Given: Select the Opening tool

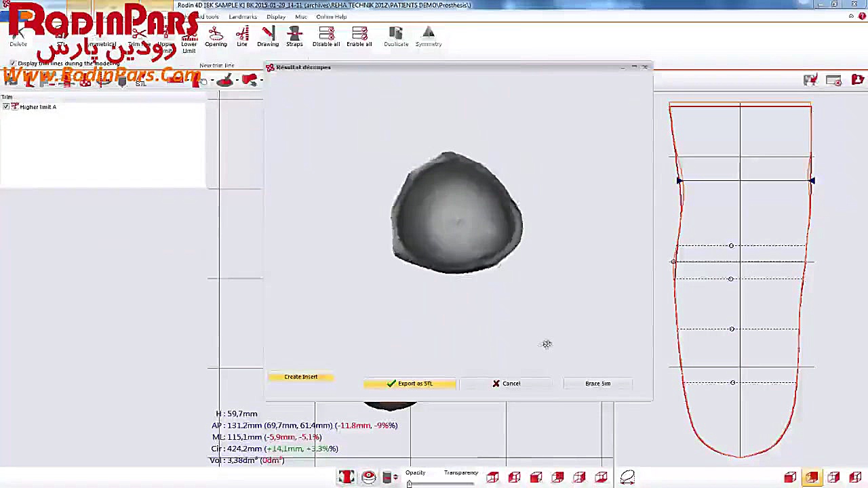Looking at the screenshot, I should click(215, 34).
